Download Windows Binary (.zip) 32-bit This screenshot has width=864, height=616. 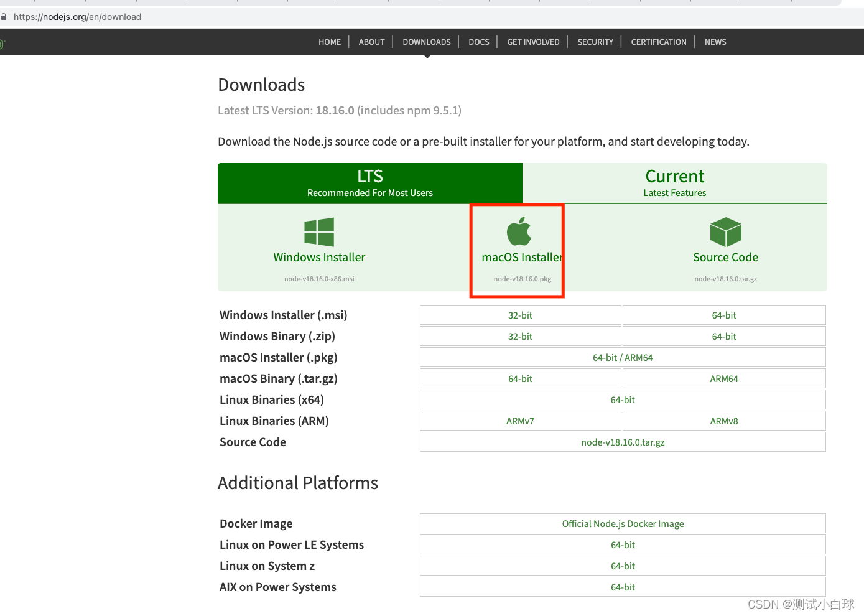pyautogui.click(x=521, y=336)
